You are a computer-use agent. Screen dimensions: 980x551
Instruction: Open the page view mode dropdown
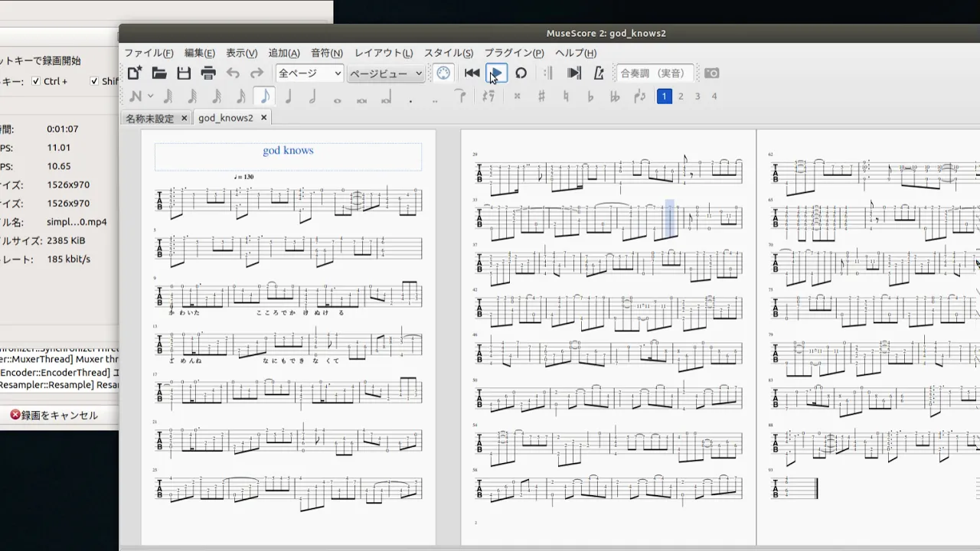[386, 73]
